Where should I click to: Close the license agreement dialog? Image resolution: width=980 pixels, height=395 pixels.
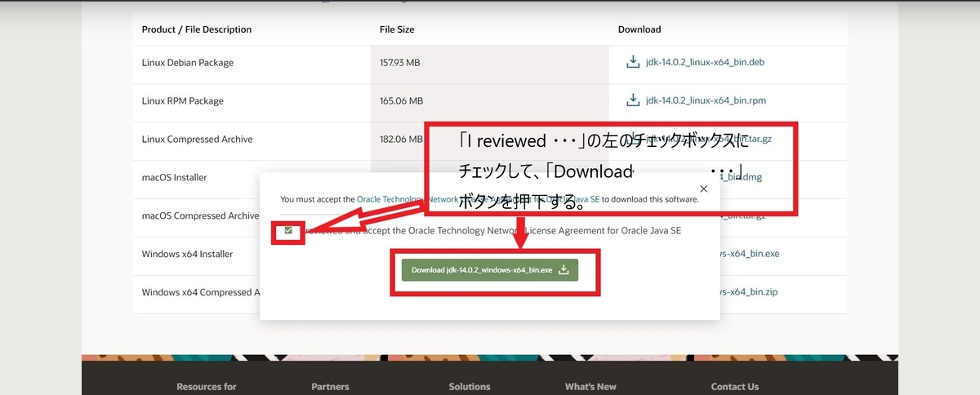(704, 189)
